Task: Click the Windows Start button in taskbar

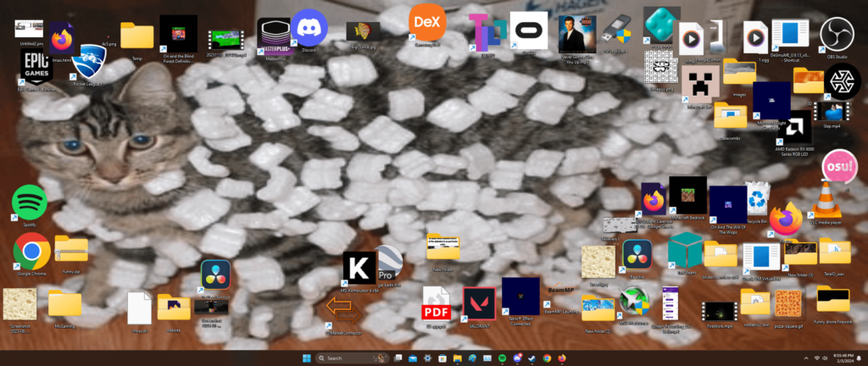Action: [x=306, y=358]
